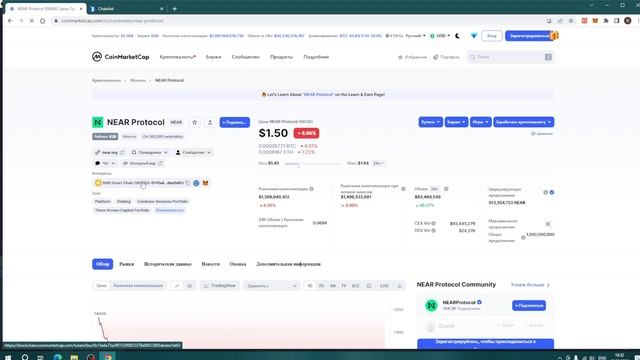Open Windows taskbar search
This screenshot has width=640, height=360.
[x=25, y=357]
